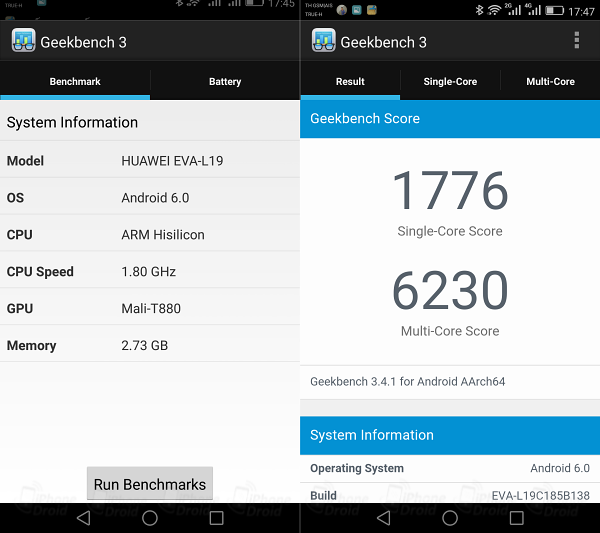The width and height of the screenshot is (600, 533).
Task: Tap the OS row showing Android 6.0
Action: 150,197
